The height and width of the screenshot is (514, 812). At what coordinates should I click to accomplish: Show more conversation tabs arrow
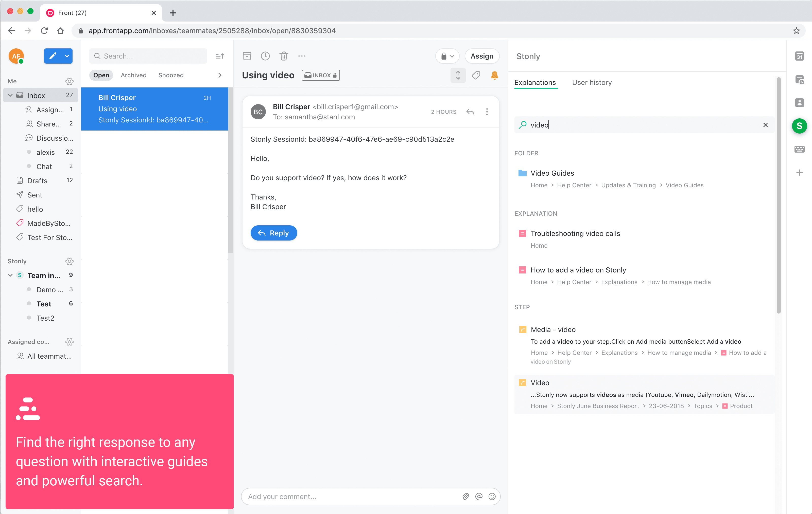220,75
